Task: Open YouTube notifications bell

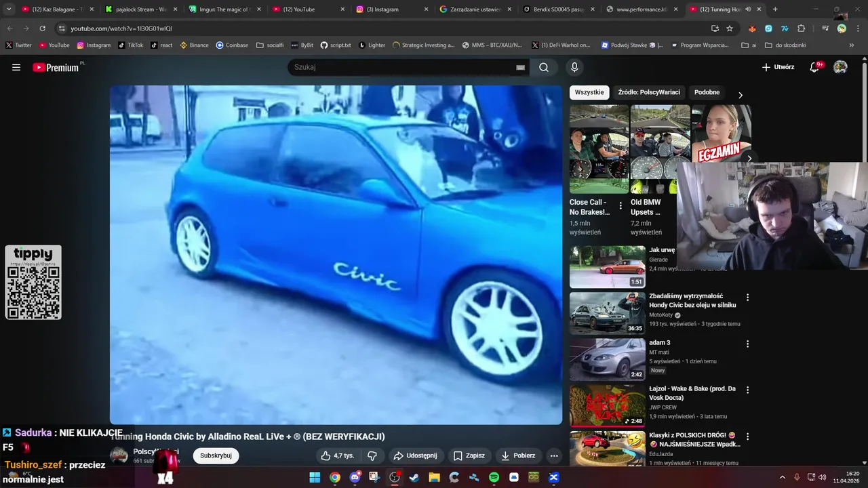Action: pyautogui.click(x=816, y=67)
